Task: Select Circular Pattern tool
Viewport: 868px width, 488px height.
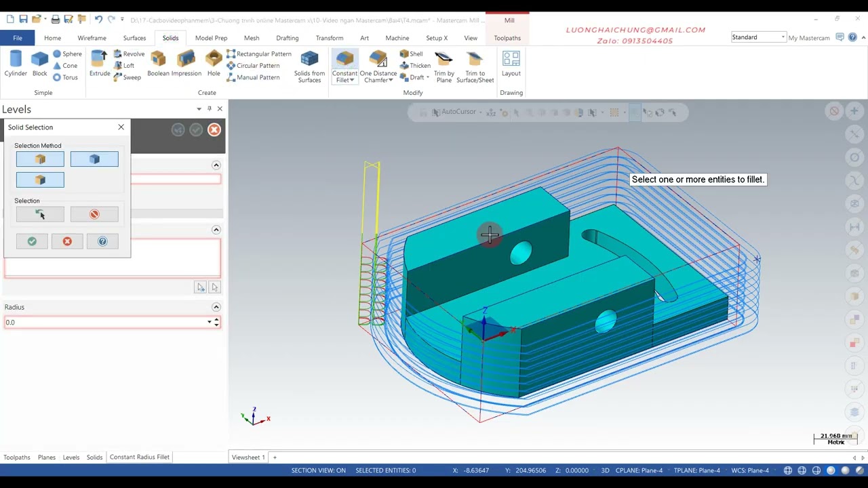Action: pyautogui.click(x=253, y=66)
